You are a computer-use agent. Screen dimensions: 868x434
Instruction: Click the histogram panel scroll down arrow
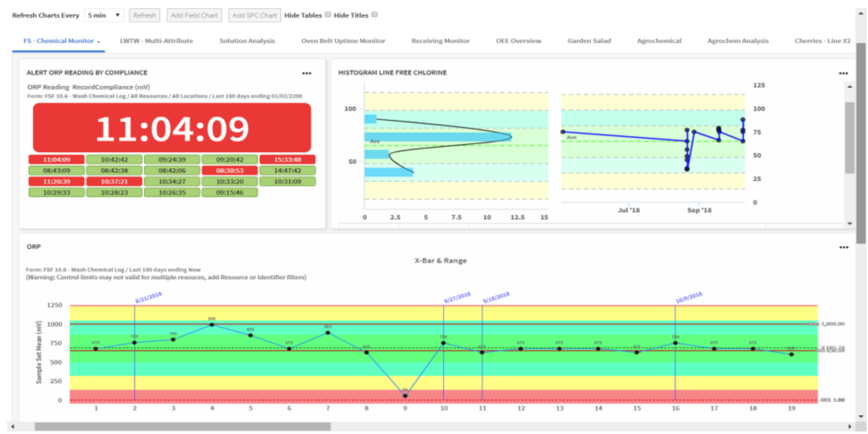[x=850, y=223]
